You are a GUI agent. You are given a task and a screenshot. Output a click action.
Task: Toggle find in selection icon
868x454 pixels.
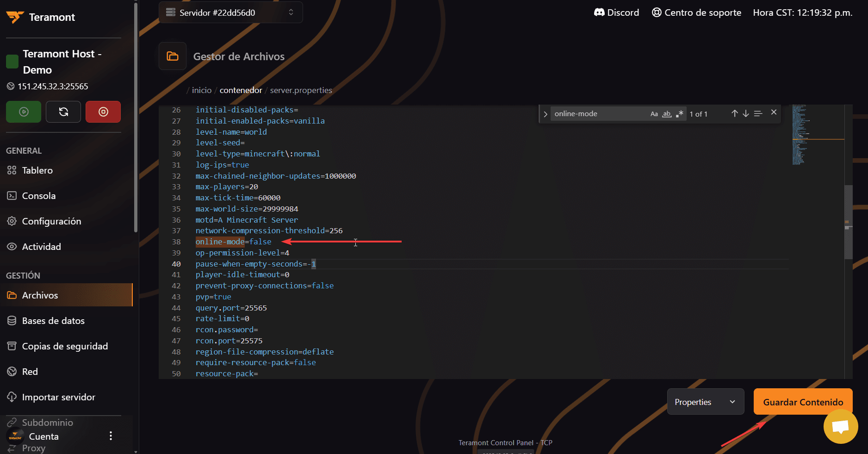[758, 113]
